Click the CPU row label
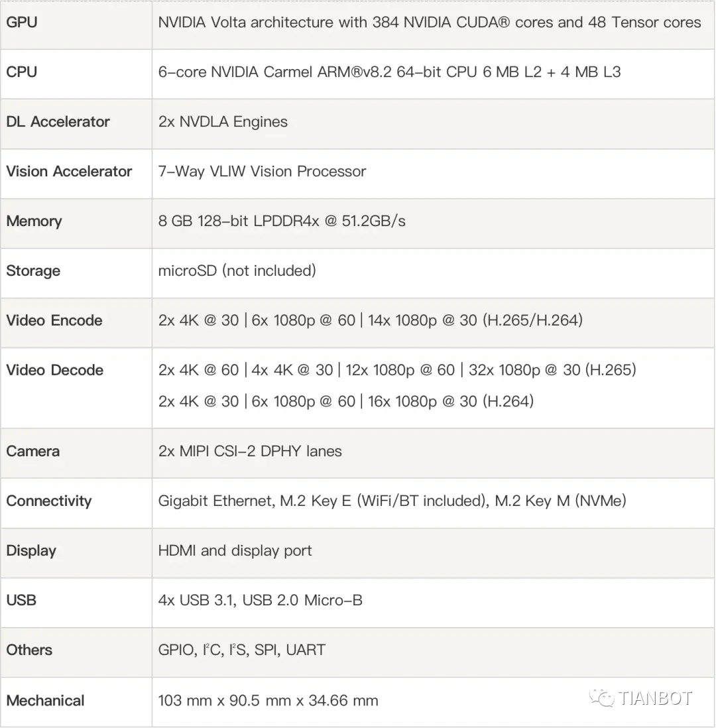The width and height of the screenshot is (716, 728). point(21,72)
